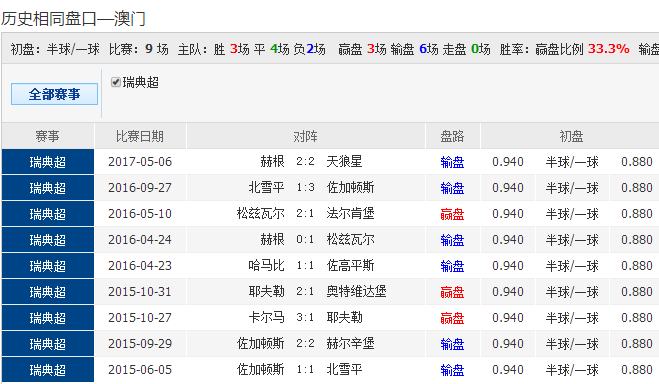
Task: Select the date 2015-10-31
Action: coord(140,292)
